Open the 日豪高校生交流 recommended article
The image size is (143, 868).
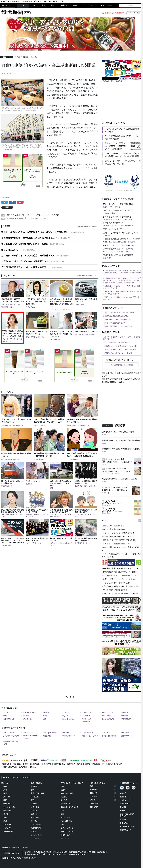pos(24,267)
